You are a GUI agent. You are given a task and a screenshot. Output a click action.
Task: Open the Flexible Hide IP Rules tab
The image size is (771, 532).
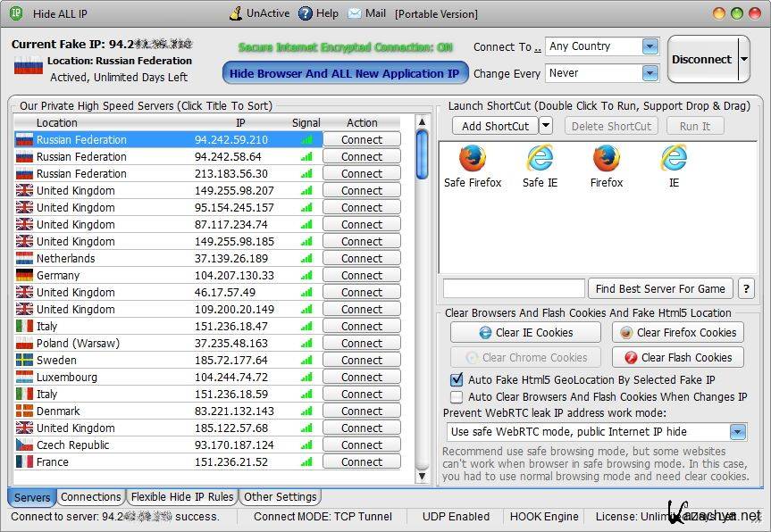(x=182, y=497)
